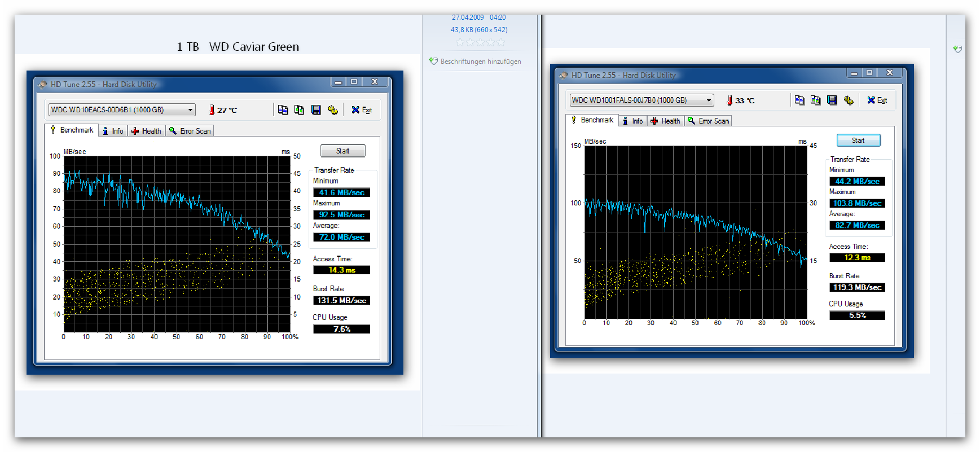980x452 pixels.
Task: Click the Beschriftungen hinzufügen link
Action: coord(481,62)
